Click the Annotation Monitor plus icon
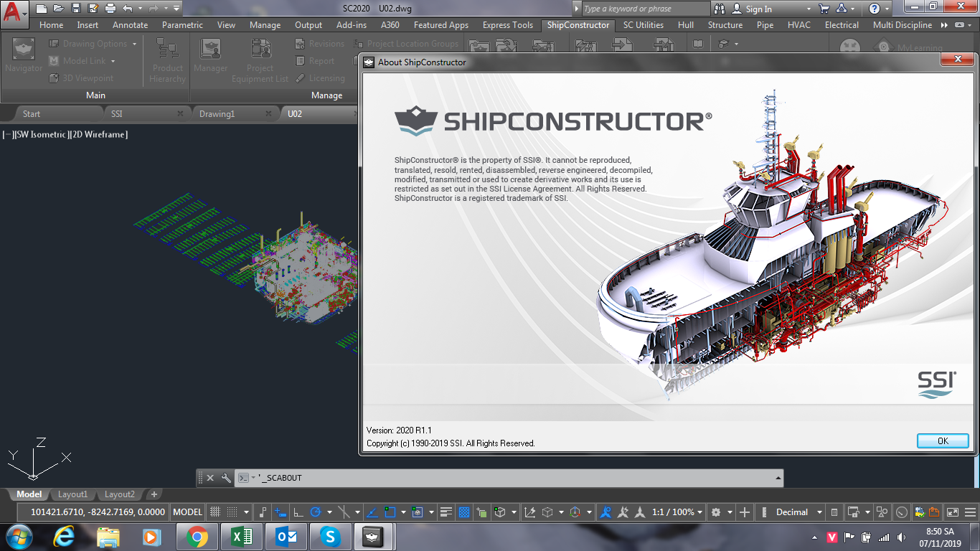Image resolution: width=980 pixels, height=551 pixels. pyautogui.click(x=745, y=512)
